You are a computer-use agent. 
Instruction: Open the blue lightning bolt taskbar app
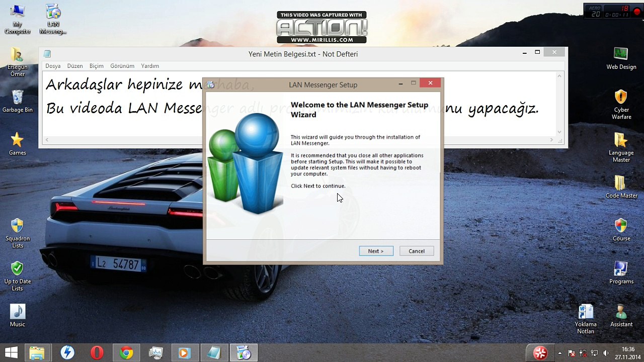tap(67, 353)
